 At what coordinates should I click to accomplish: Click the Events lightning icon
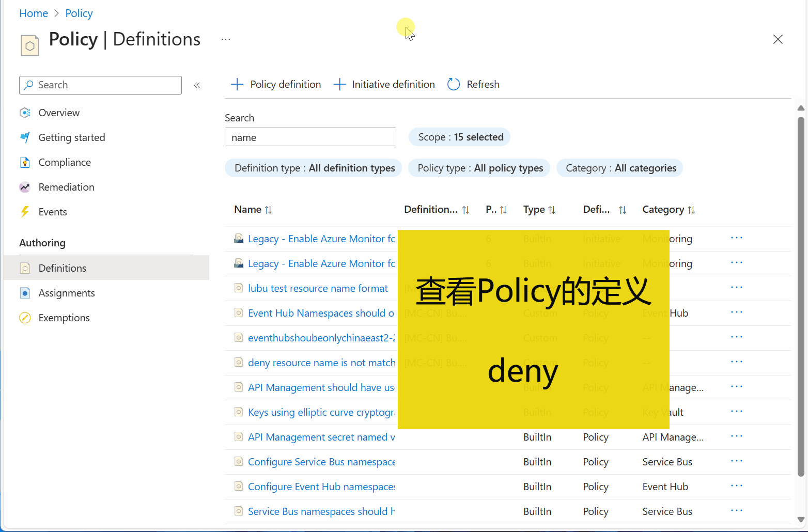25,212
